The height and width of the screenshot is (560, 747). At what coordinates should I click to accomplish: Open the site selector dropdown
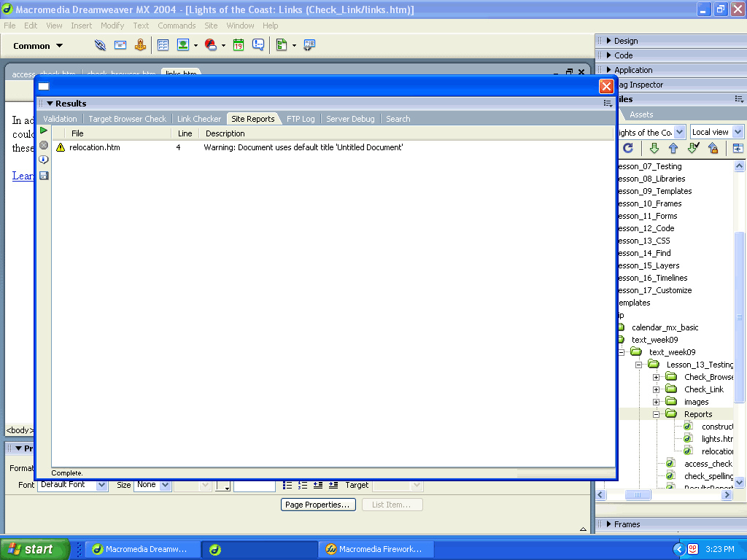tap(680, 132)
